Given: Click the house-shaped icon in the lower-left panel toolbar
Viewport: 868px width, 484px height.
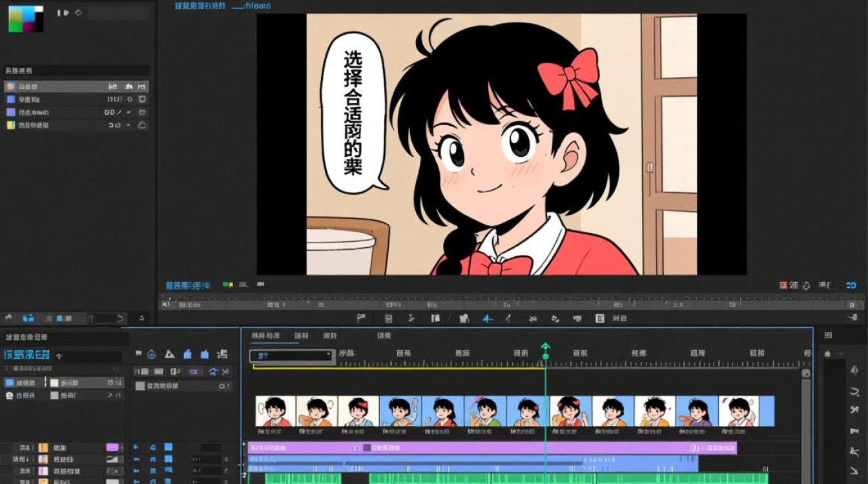Looking at the screenshot, I should pyautogui.click(x=151, y=354).
